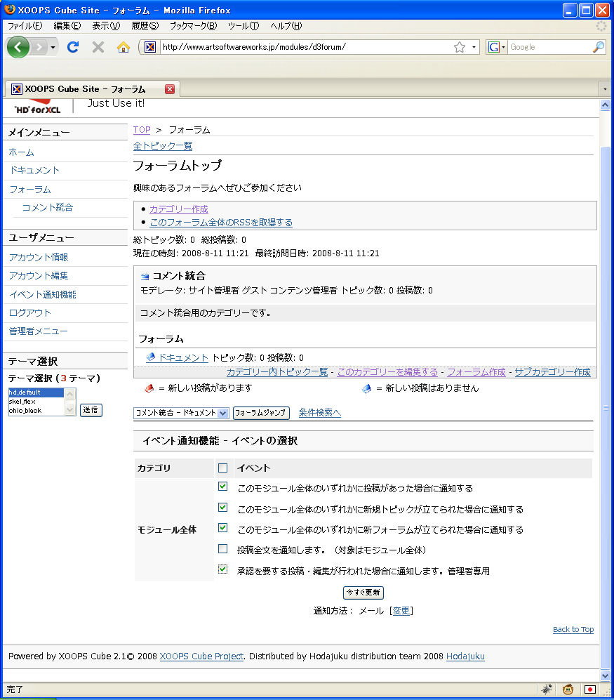Open the ツール menu
Screen dimensions: 614x700
pyautogui.click(x=243, y=26)
